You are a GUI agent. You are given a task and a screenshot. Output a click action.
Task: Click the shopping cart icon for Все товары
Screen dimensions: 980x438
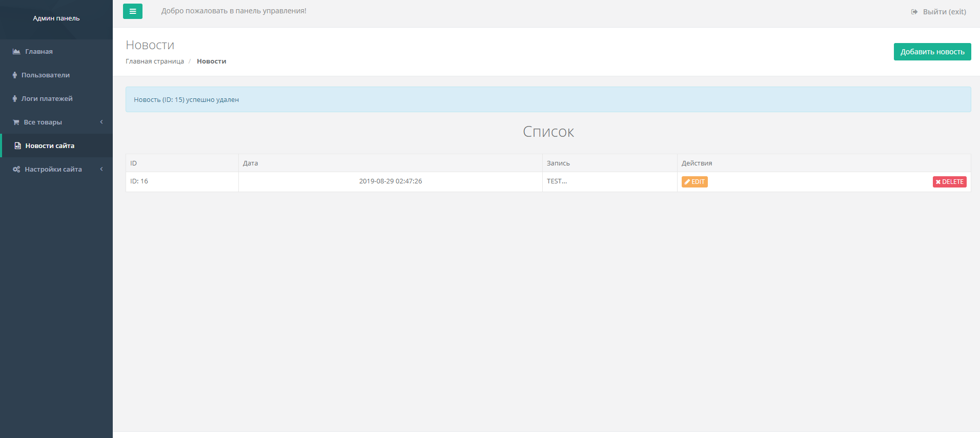click(16, 122)
